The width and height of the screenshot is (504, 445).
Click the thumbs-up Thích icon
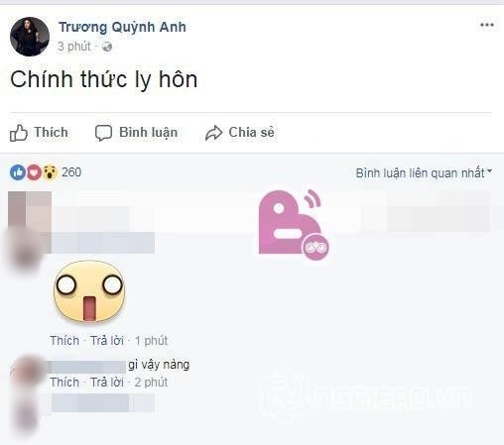18,133
